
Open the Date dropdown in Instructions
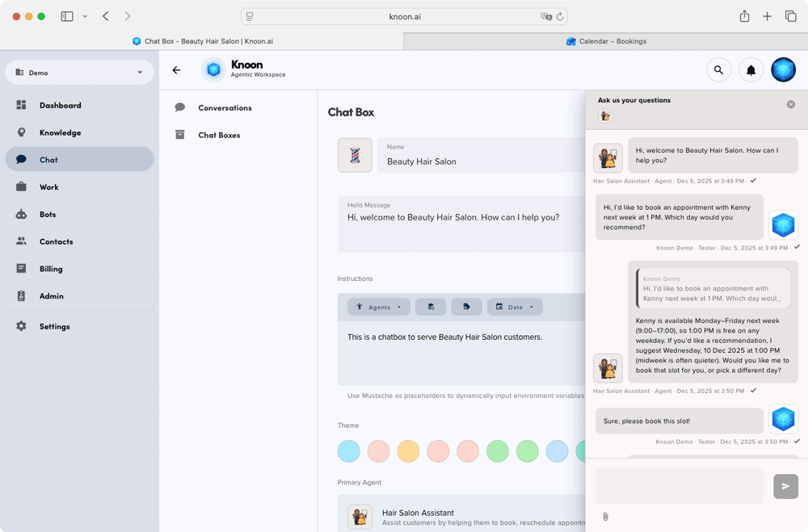click(515, 307)
